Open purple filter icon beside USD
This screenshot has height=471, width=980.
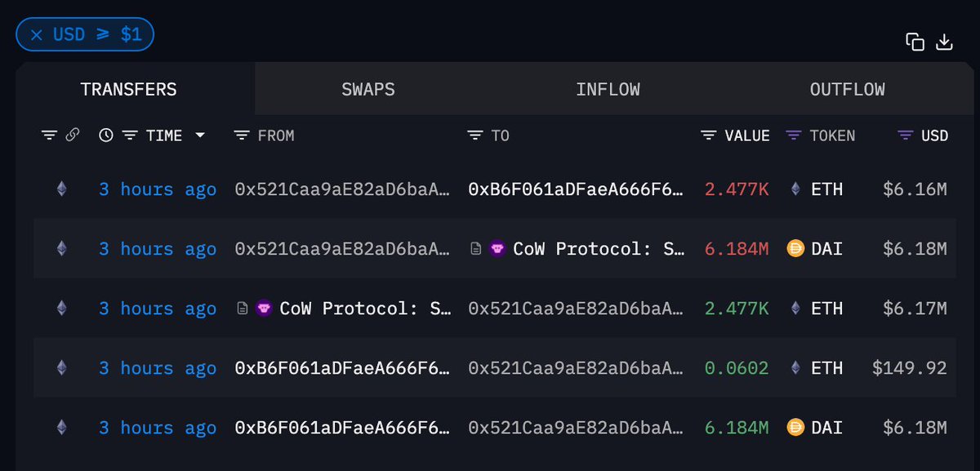coord(905,136)
